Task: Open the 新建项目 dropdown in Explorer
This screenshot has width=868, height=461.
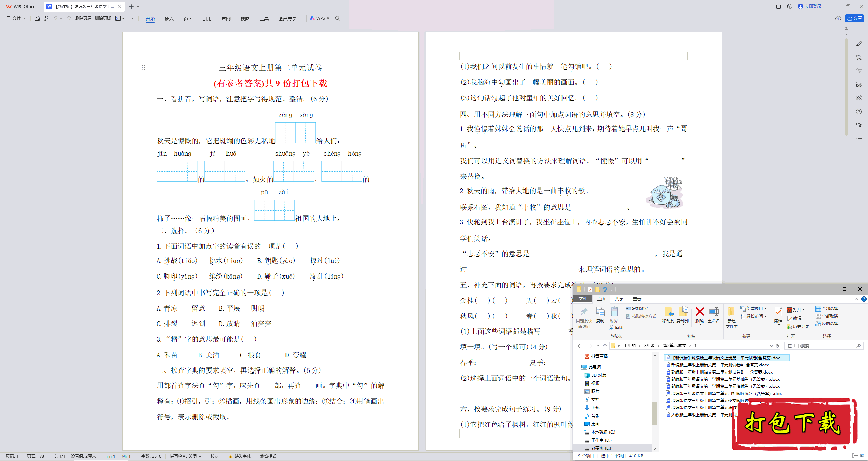Action: click(x=753, y=309)
